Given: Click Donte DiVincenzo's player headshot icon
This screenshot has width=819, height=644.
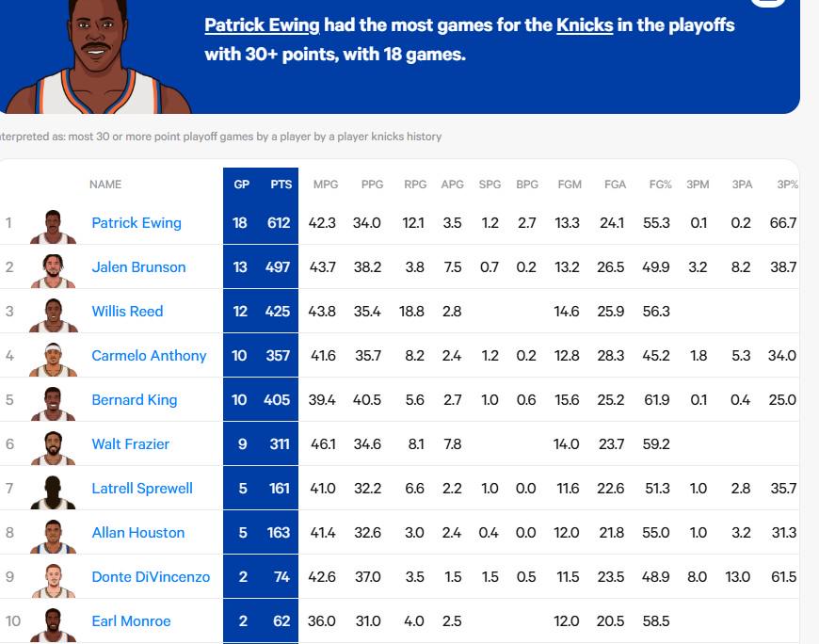Looking at the screenshot, I should (x=54, y=581).
